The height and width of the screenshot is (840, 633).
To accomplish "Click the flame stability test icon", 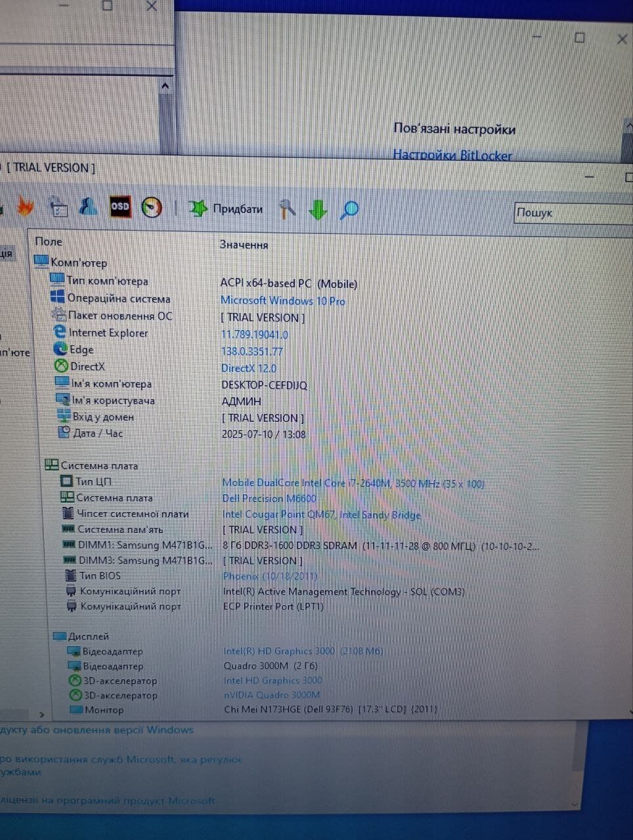I will 25,207.
